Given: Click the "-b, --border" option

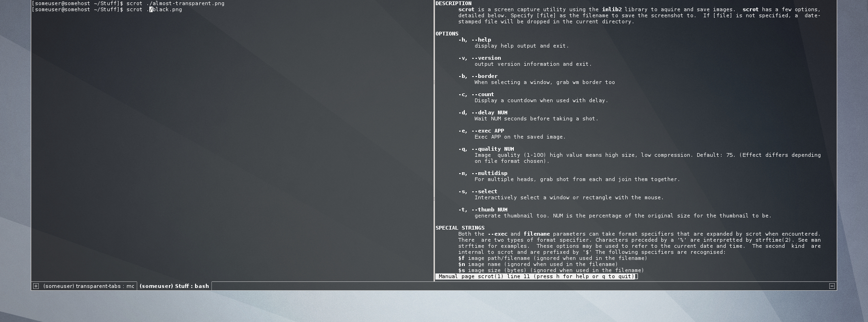Looking at the screenshot, I should 478,76.
